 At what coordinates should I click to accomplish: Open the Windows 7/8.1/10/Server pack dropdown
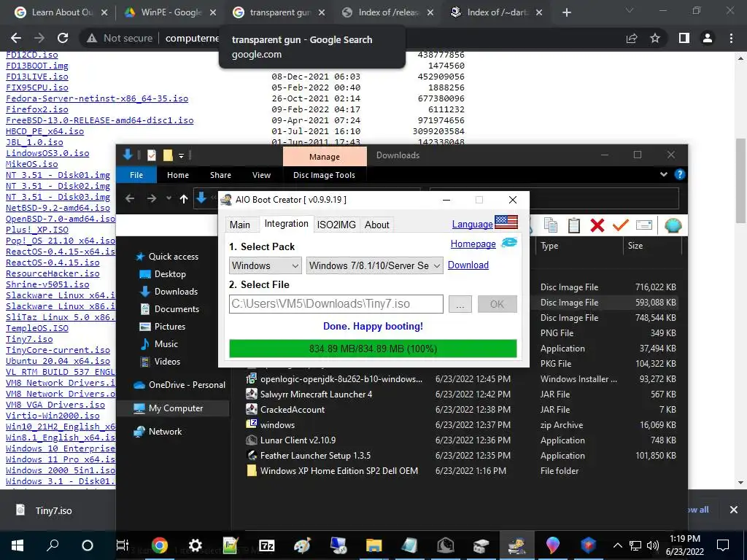(374, 265)
